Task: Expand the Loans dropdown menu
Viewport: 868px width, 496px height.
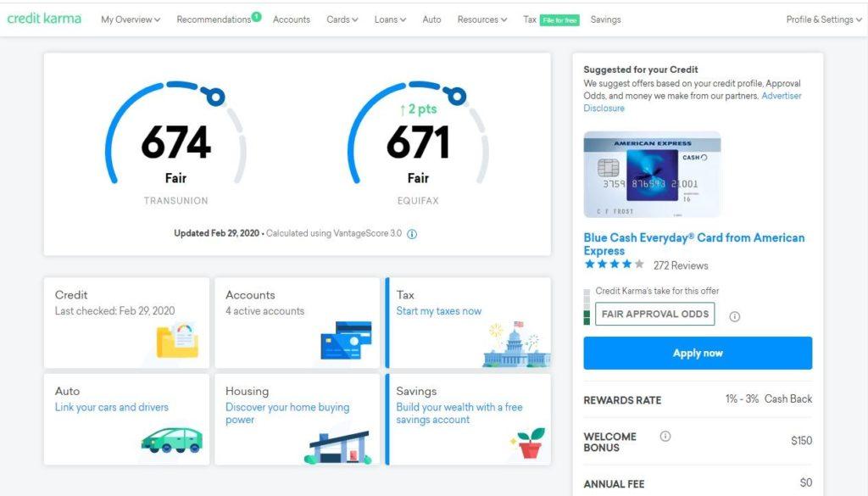Action: point(390,20)
